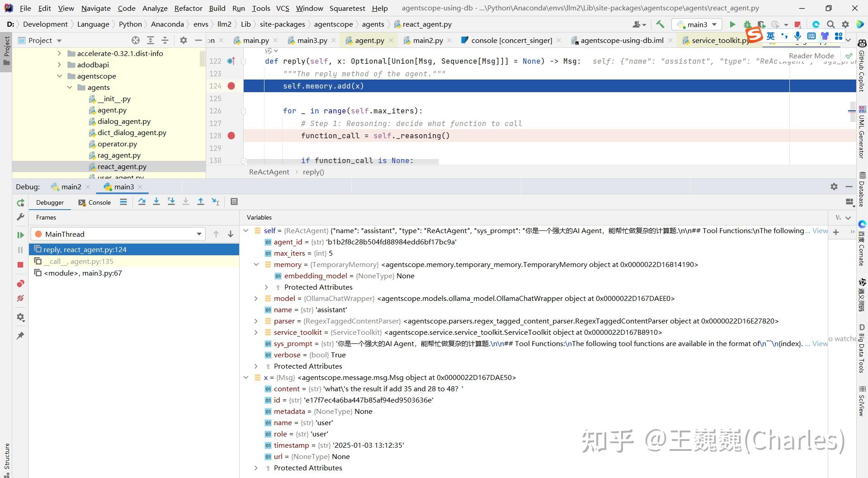Screen dimensions: 868x478
Task: Expand the memory variable node
Action: click(x=256, y=265)
